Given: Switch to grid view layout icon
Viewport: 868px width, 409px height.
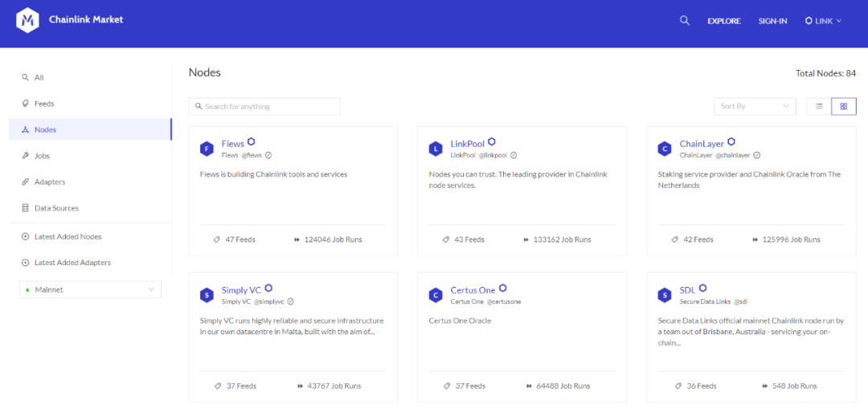Looking at the screenshot, I should click(844, 106).
